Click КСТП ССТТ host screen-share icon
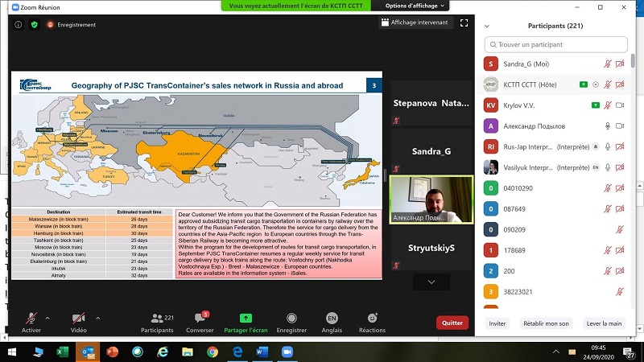The width and height of the screenshot is (644, 362). click(x=583, y=84)
